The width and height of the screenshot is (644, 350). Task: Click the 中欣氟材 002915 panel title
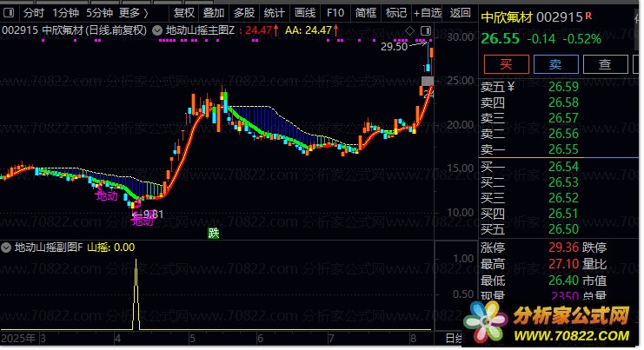(x=532, y=17)
